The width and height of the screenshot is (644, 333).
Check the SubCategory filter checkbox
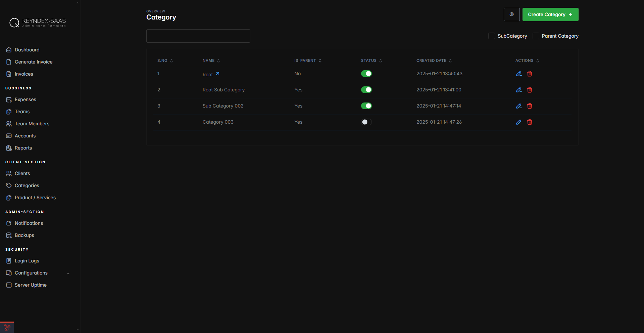click(492, 36)
